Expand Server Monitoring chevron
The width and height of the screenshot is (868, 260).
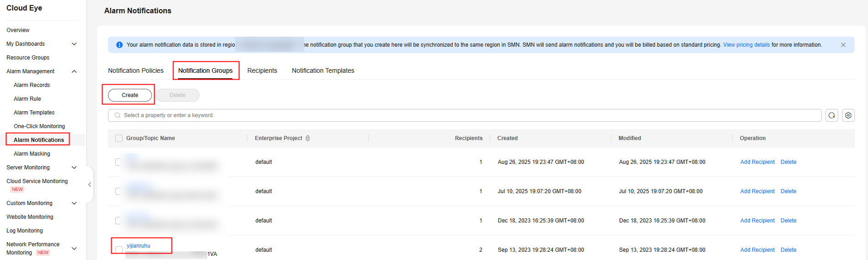[74, 168]
